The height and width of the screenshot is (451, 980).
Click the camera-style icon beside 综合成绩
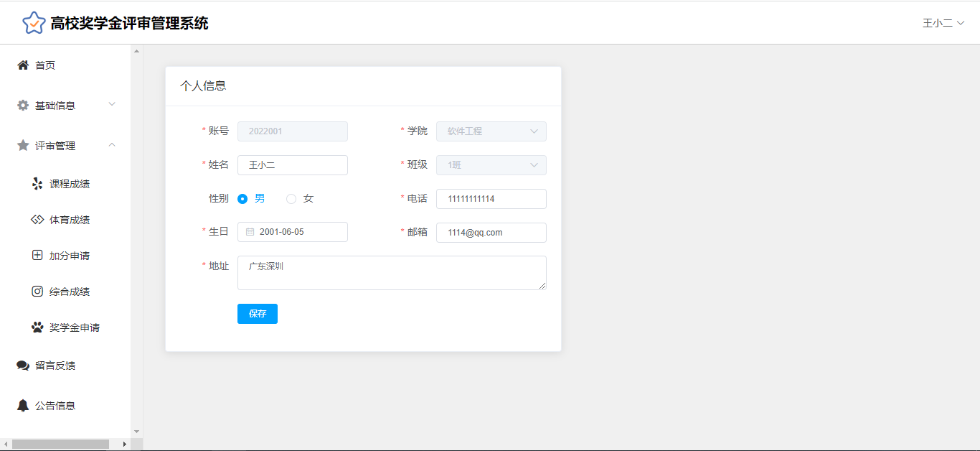click(37, 292)
